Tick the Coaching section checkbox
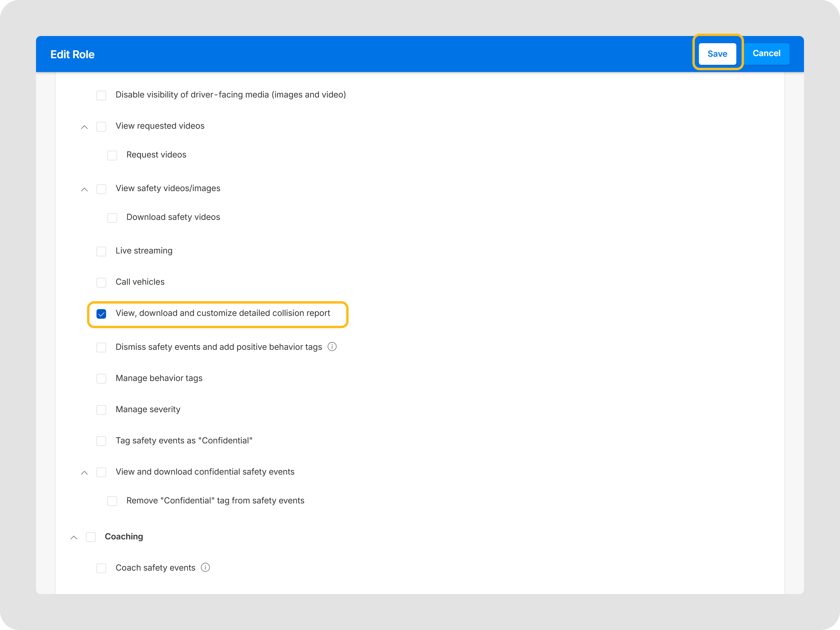Viewport: 840px width, 630px height. [x=91, y=537]
